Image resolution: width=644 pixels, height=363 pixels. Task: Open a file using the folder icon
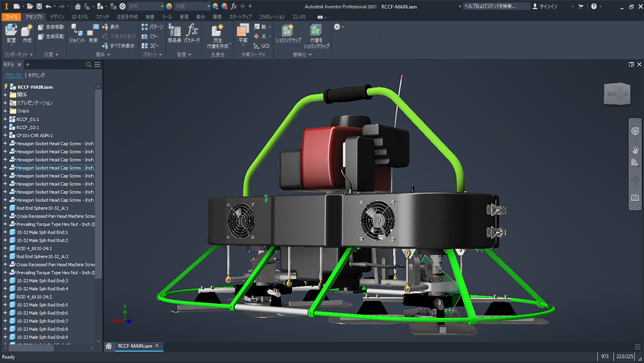pyautogui.click(x=30, y=6)
